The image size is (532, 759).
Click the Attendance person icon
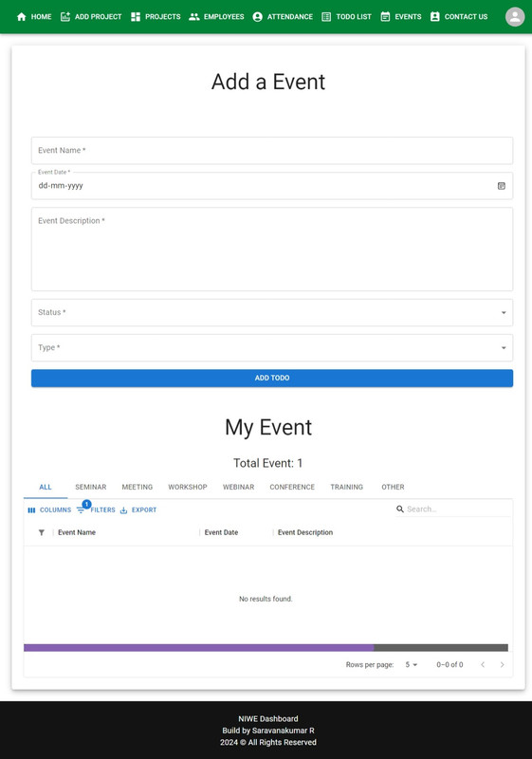[x=257, y=17]
